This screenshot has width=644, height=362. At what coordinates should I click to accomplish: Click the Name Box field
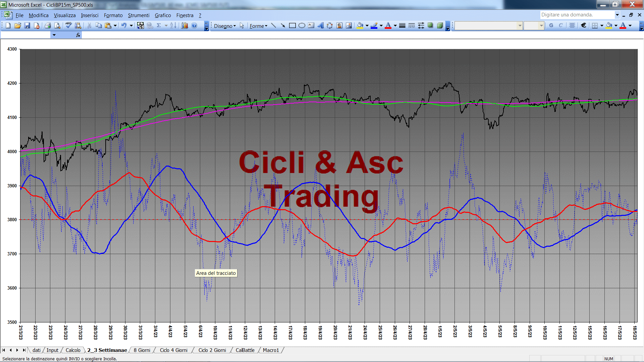[x=25, y=35]
